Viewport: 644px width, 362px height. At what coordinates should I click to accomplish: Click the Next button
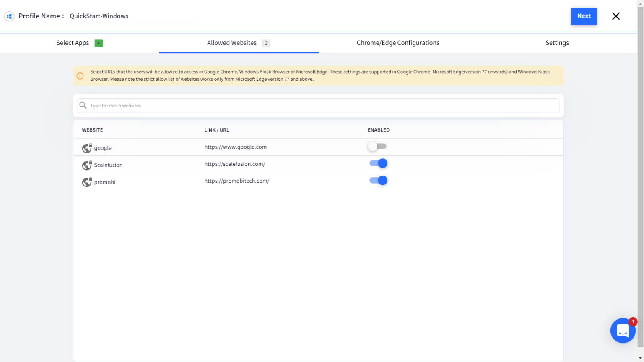coord(584,16)
